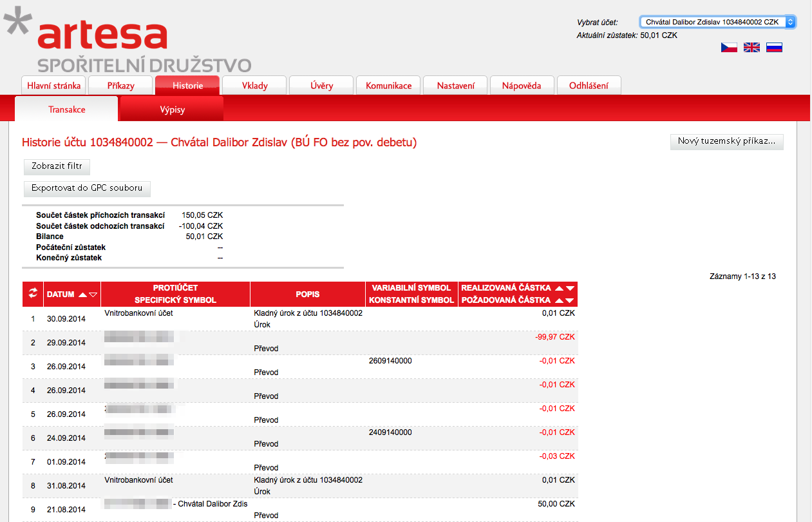Click the Artesa logo
The image size is (812, 522).
(127, 40)
